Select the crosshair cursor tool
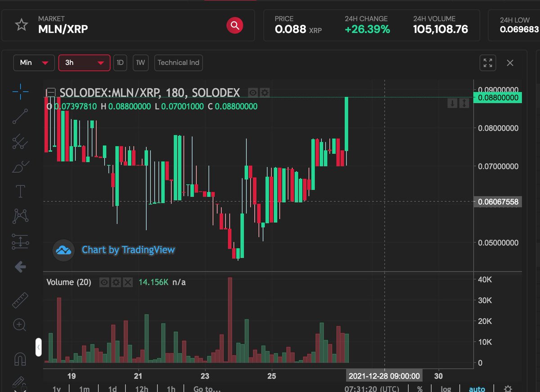This screenshot has width=540, height=392. [x=20, y=92]
